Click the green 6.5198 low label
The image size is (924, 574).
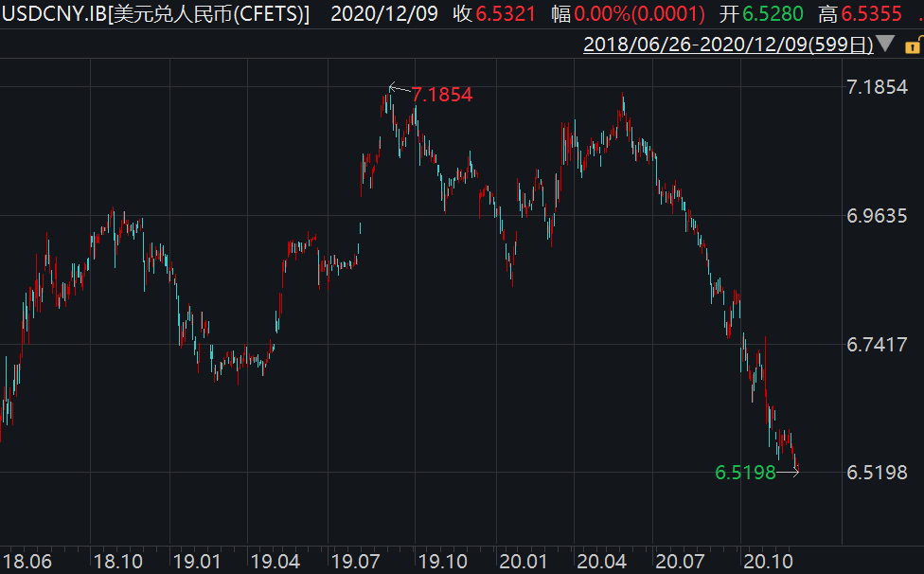point(745,472)
